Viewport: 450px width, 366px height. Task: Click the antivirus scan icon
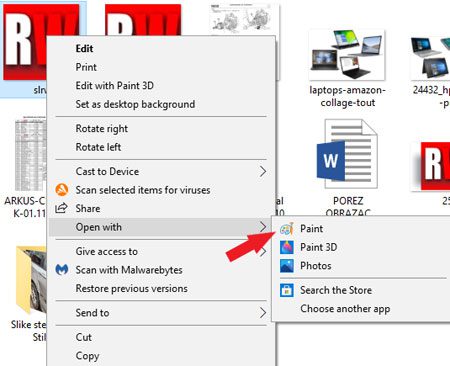pyautogui.click(x=62, y=190)
